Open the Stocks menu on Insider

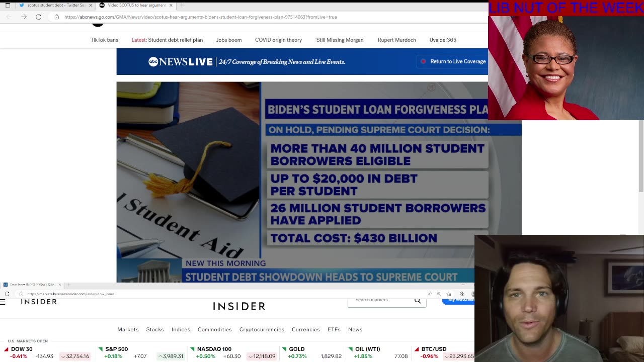pyautogui.click(x=155, y=329)
